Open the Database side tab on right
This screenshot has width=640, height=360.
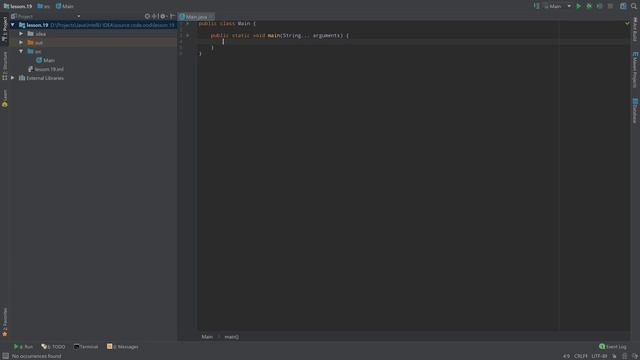coord(635,110)
